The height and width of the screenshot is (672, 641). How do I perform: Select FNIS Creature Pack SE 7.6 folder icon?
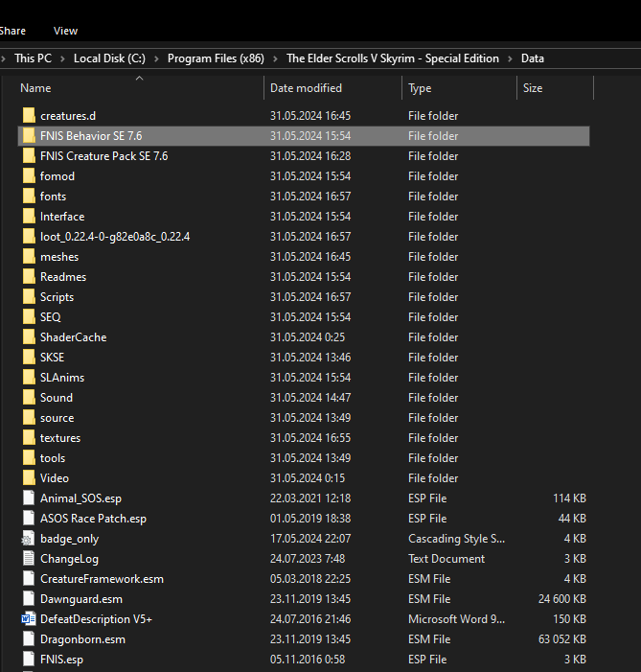[x=29, y=156]
